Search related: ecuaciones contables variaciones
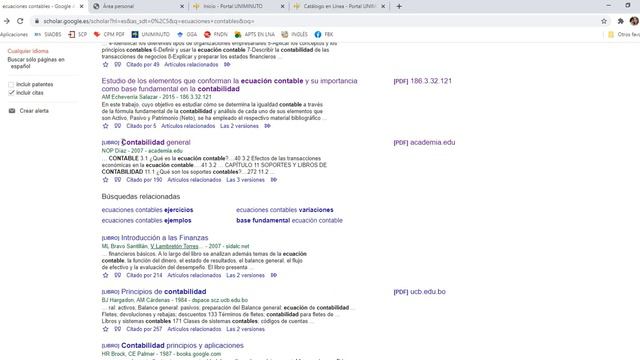640x360 pixels. (x=285, y=210)
